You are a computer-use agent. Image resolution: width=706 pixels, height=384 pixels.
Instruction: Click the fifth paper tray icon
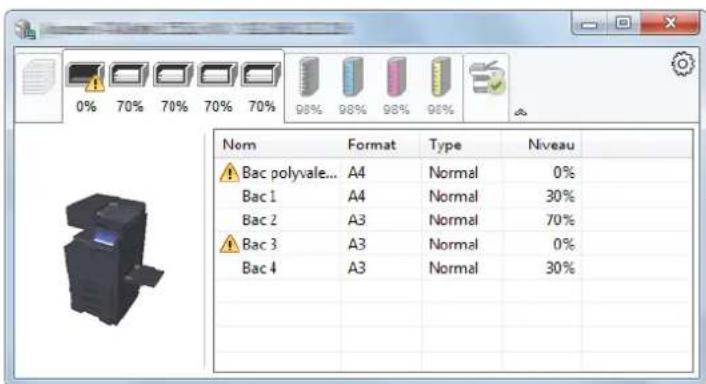[261, 75]
